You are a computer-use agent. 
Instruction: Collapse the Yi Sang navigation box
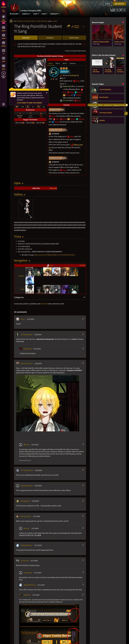(x=82, y=265)
